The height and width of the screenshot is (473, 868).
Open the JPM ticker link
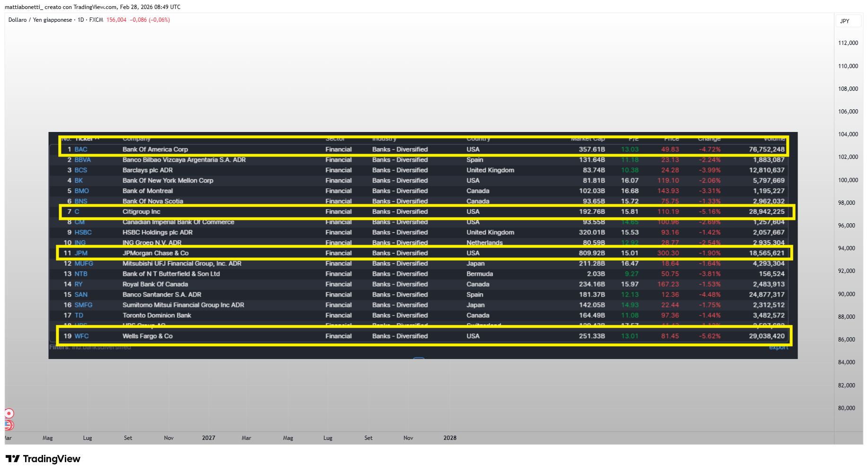point(81,254)
